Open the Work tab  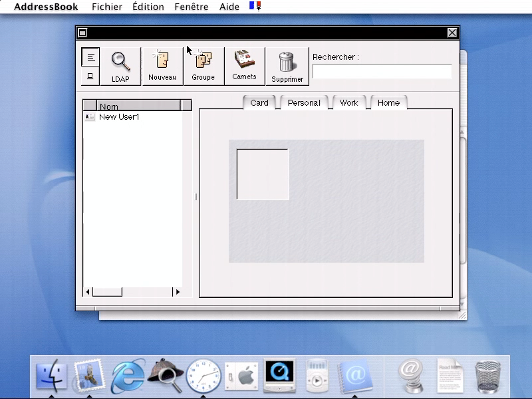(x=348, y=103)
